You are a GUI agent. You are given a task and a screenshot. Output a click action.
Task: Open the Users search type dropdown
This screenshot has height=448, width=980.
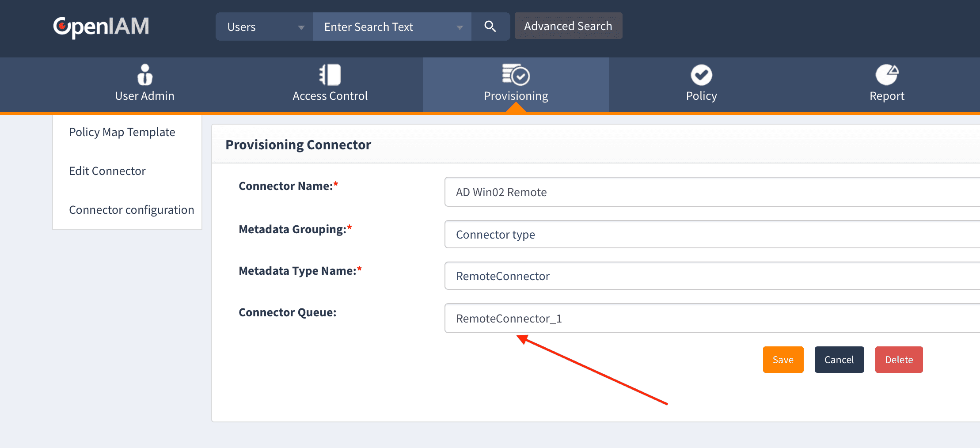click(x=264, y=27)
